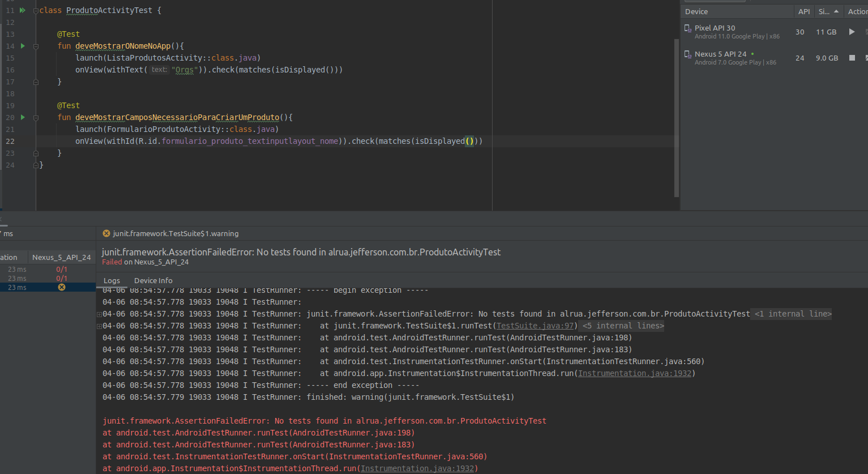The image size is (868, 474).
Task: Run deveMostrarCamposNecessarioParaCriarUmProduto test from gutter
Action: tap(23, 117)
